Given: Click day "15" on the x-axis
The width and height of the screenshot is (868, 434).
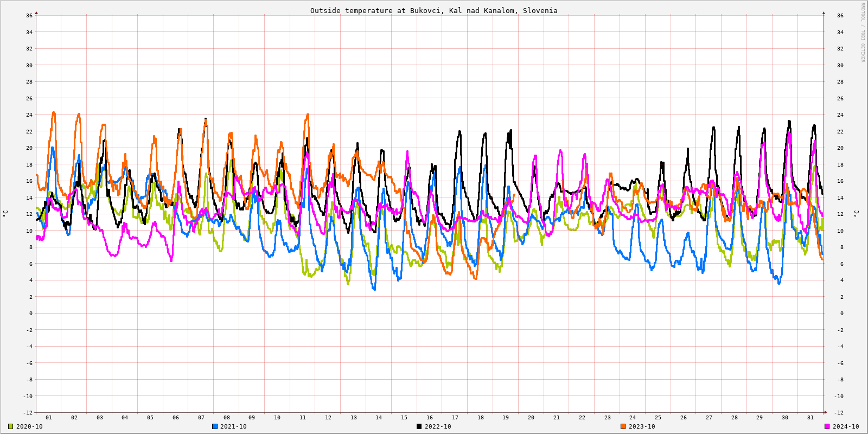Looking at the screenshot, I should (404, 418).
